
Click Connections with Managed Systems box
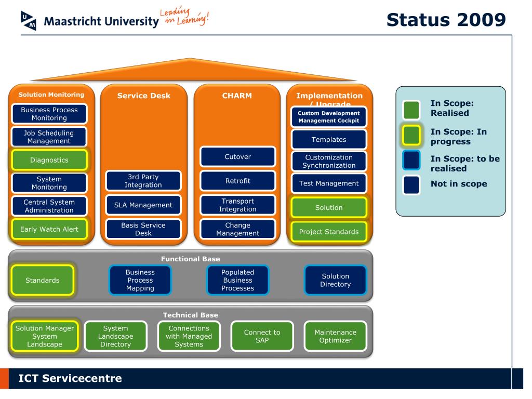(189, 336)
